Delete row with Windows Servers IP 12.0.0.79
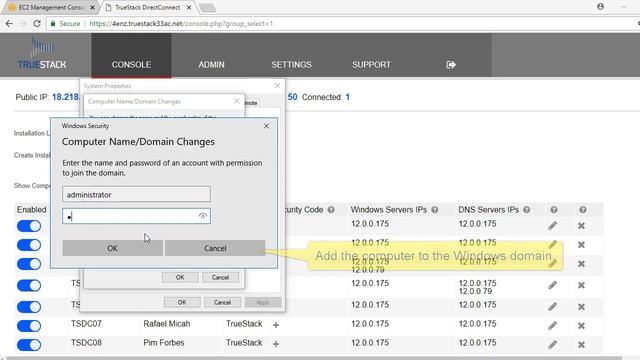640x360 pixels. [582, 264]
